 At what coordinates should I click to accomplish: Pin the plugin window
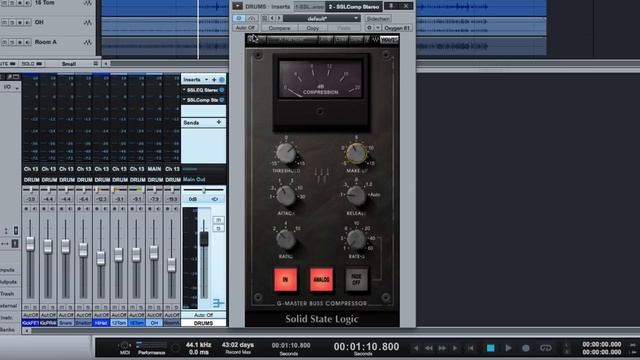click(391, 6)
